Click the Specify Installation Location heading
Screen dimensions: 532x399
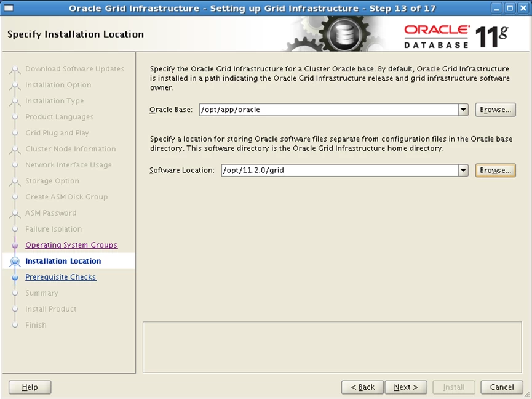(x=76, y=34)
